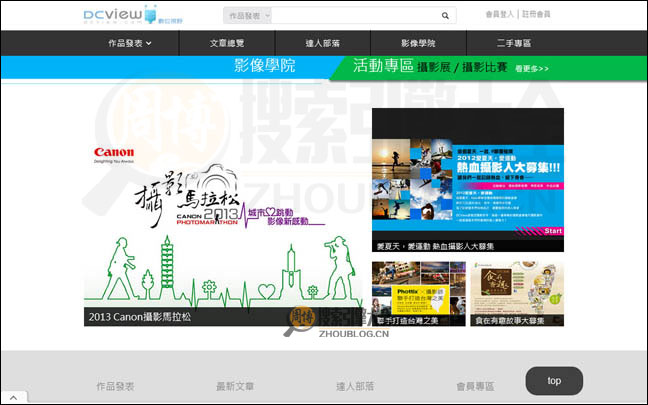This screenshot has height=405, width=648.
Task: Open footer 最新文章 link
Action: 235,386
